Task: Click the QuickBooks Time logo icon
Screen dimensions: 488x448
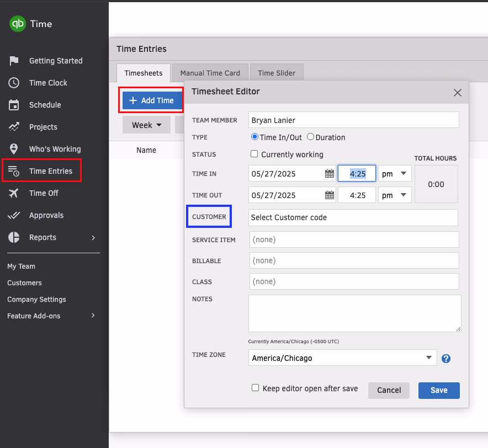Action: point(18,24)
